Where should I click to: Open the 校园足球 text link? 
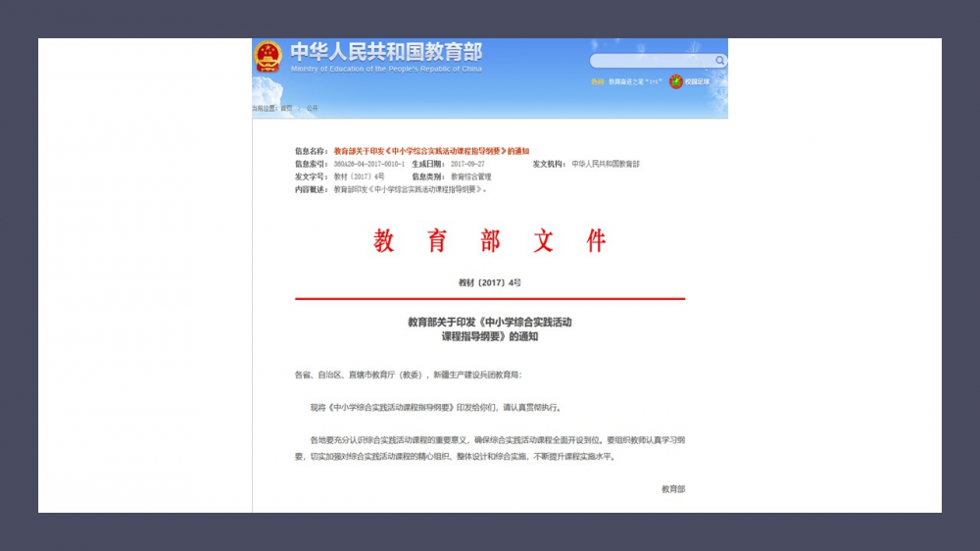coord(697,82)
